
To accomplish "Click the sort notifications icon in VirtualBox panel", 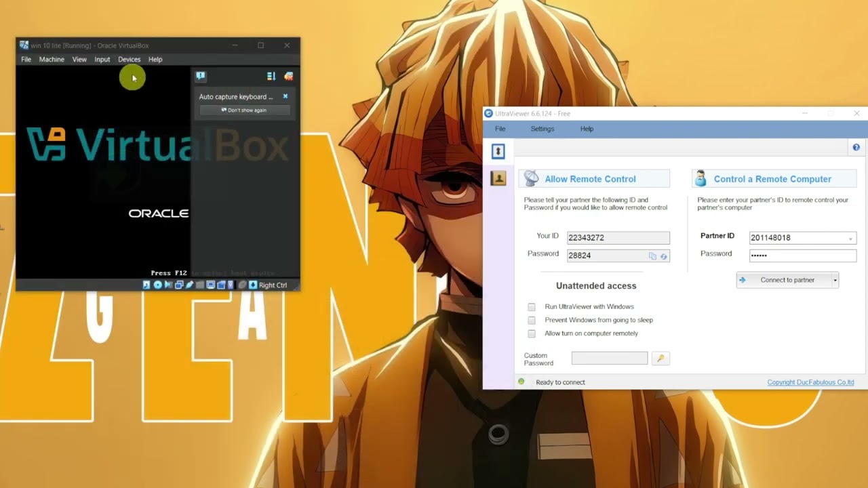I will tap(271, 76).
